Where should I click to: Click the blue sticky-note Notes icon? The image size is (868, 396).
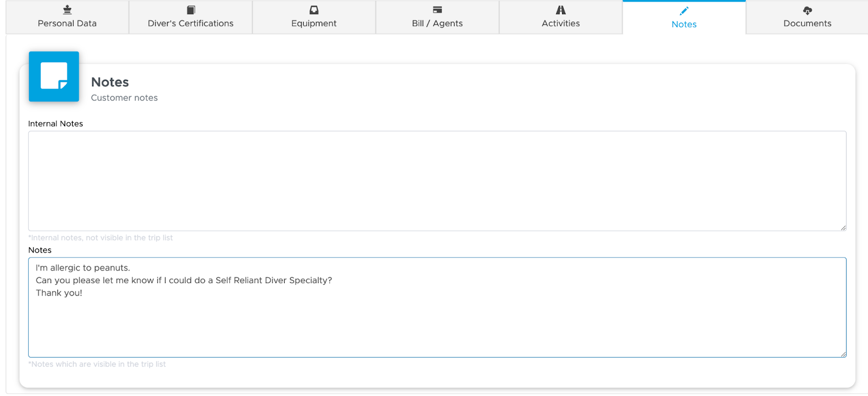point(54,76)
